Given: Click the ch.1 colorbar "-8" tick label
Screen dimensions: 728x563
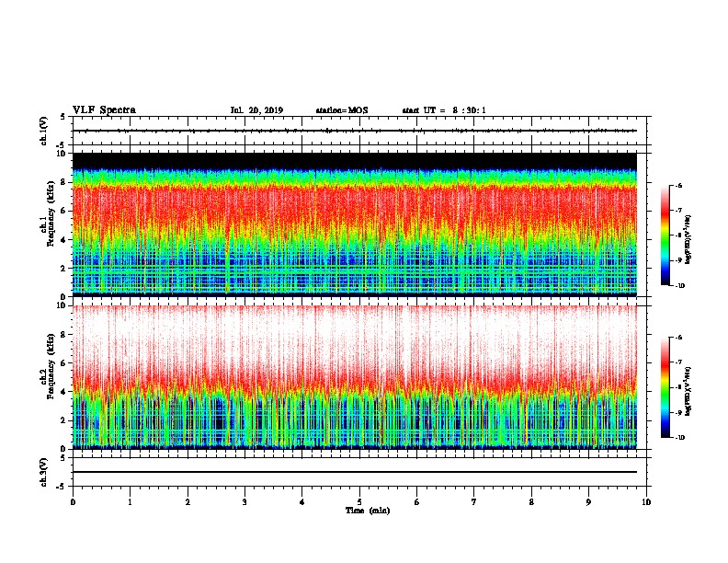Looking at the screenshot, I should pos(678,236).
